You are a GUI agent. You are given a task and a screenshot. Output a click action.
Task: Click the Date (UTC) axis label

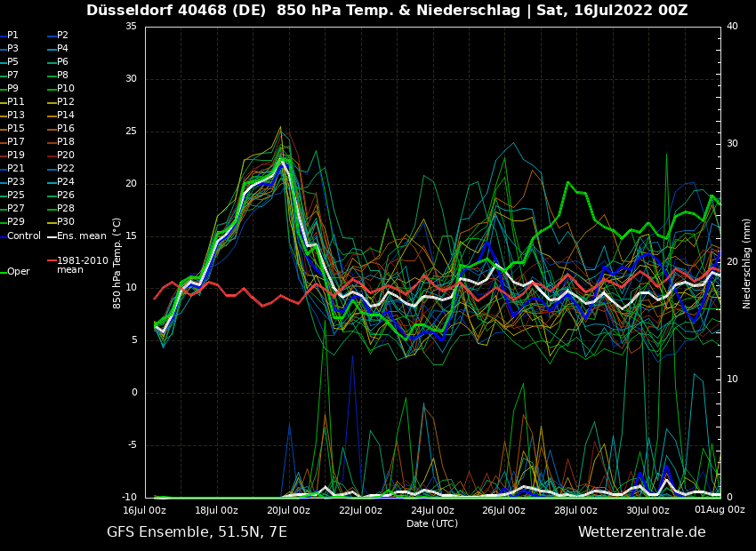click(x=432, y=523)
